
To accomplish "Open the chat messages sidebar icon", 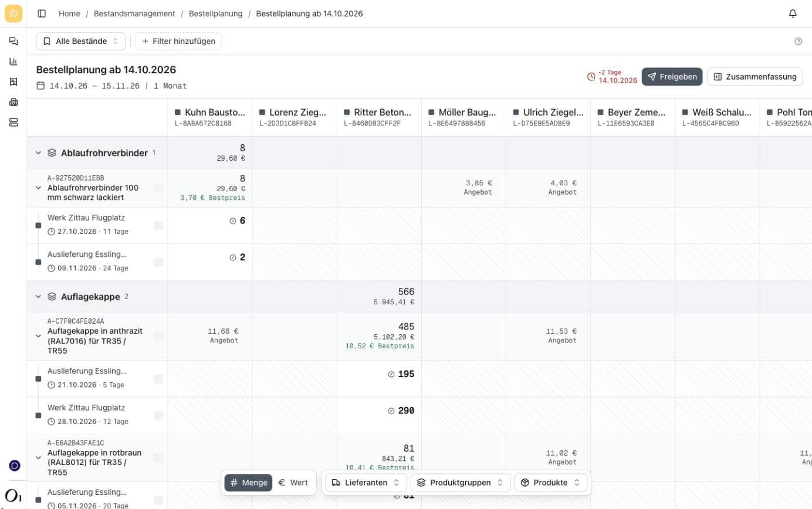I will 13,41.
